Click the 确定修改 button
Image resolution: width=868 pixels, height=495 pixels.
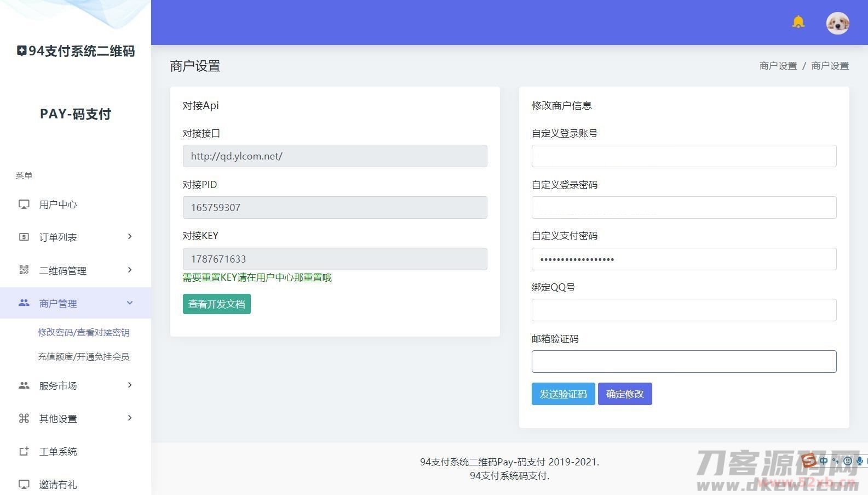point(624,394)
